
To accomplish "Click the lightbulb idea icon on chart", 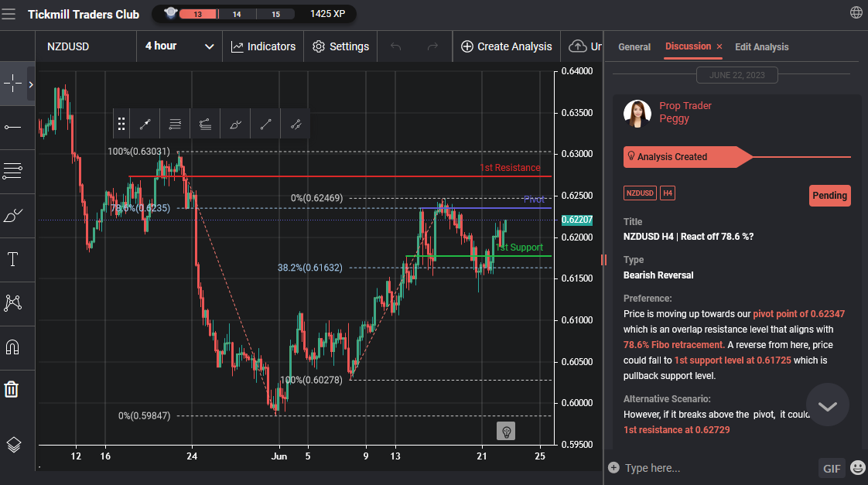I will (506, 432).
